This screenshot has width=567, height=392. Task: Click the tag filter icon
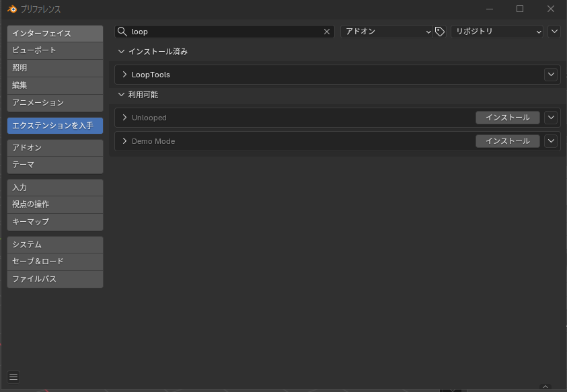tap(440, 32)
